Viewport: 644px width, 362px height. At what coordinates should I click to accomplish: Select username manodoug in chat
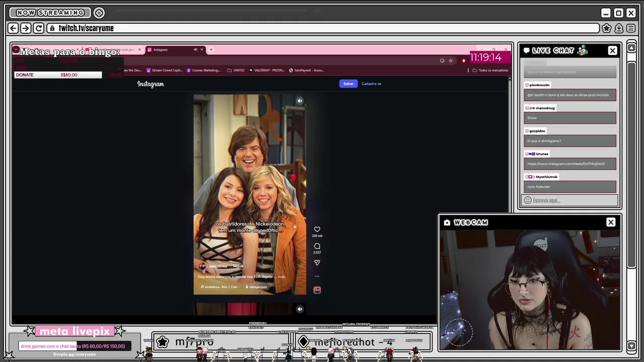[x=545, y=108]
